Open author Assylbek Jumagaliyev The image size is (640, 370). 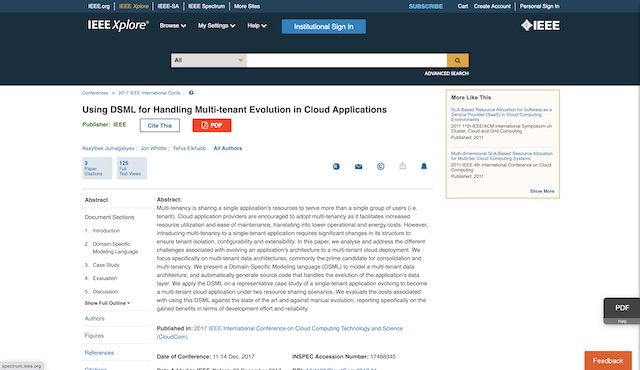(108, 148)
